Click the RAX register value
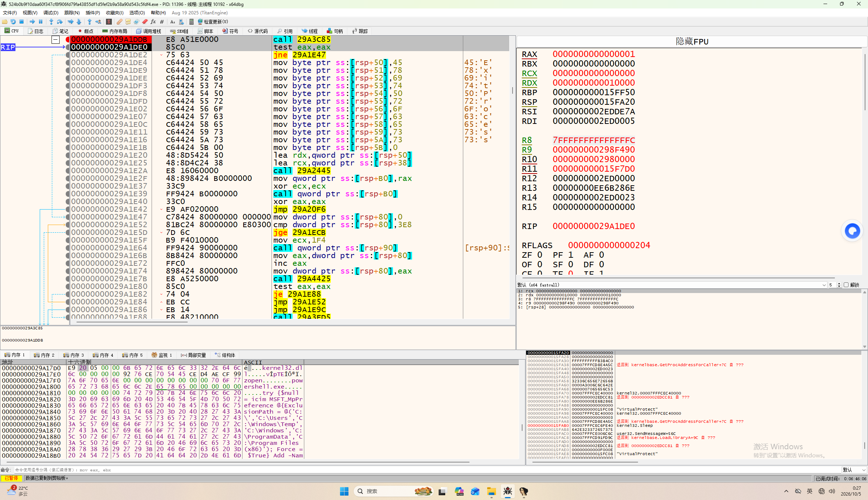Screen dimensions: 868x500 [x=594, y=54]
